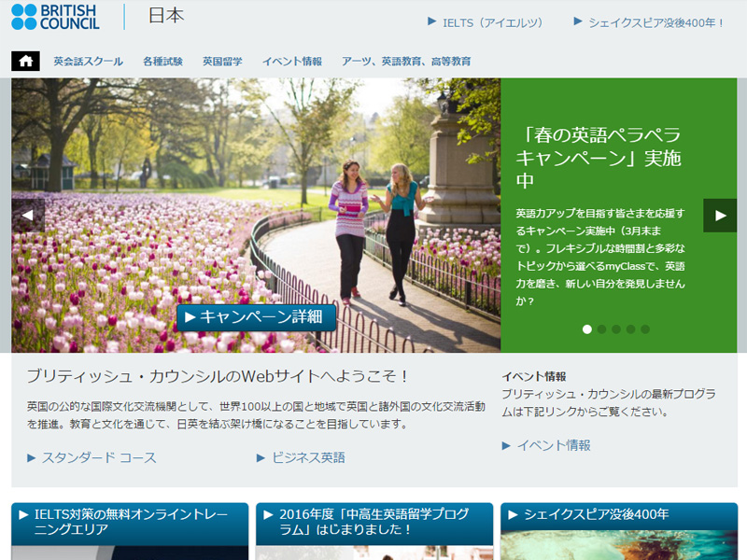Open the イベント情報 link under the event section
This screenshot has height=560, width=747.
546,445
